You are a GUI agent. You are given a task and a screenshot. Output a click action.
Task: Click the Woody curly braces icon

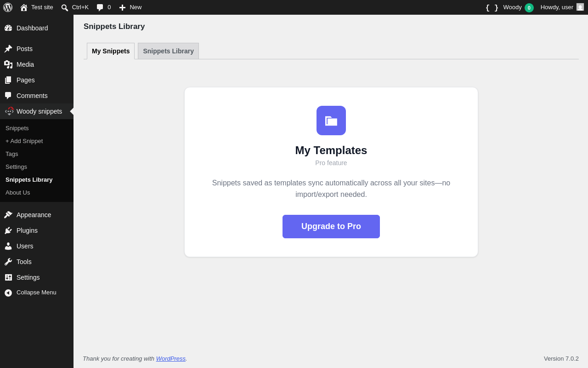click(492, 7)
